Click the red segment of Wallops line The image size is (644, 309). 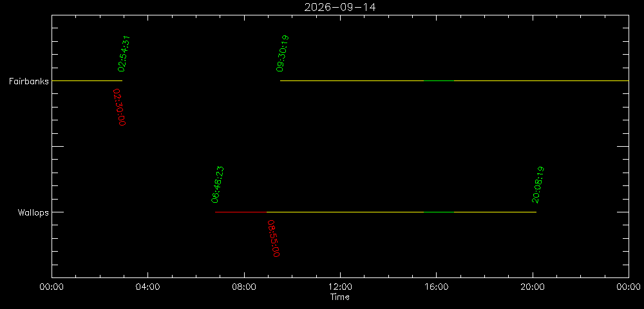(x=241, y=212)
